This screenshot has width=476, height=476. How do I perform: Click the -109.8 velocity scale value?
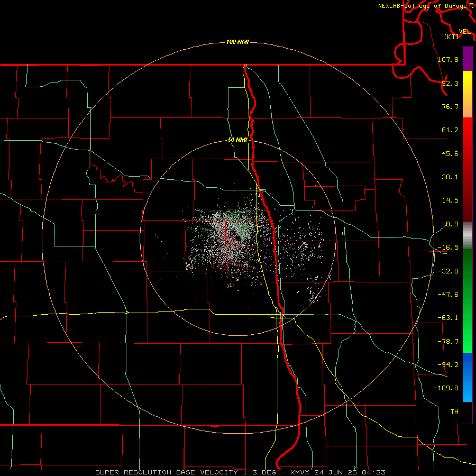click(446, 388)
